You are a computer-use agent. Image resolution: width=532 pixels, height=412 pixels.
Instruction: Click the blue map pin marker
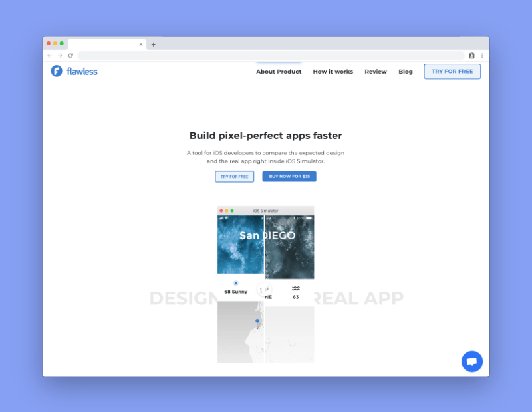click(x=257, y=321)
